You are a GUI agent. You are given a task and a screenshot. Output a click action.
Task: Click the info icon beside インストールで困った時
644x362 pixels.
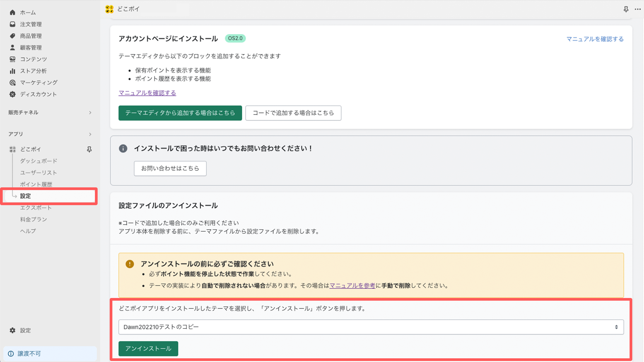tap(123, 148)
